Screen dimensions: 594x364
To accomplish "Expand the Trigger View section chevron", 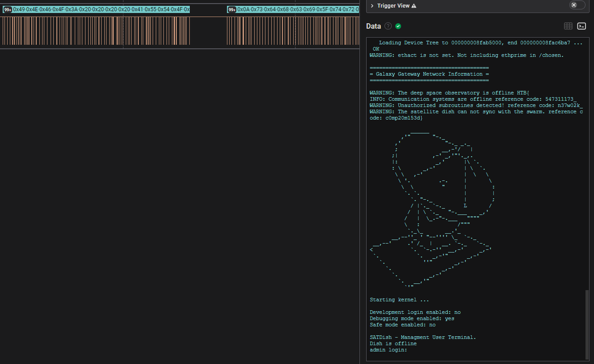I will pyautogui.click(x=372, y=6).
